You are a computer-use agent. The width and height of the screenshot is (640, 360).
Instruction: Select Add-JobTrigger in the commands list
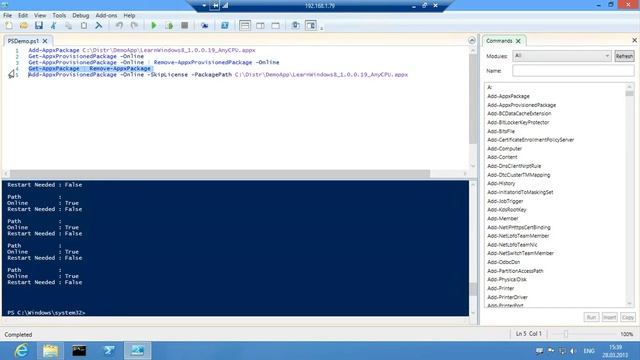(505, 201)
